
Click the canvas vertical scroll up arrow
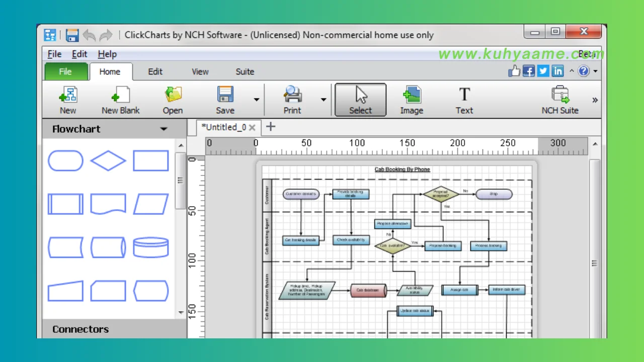(x=595, y=144)
